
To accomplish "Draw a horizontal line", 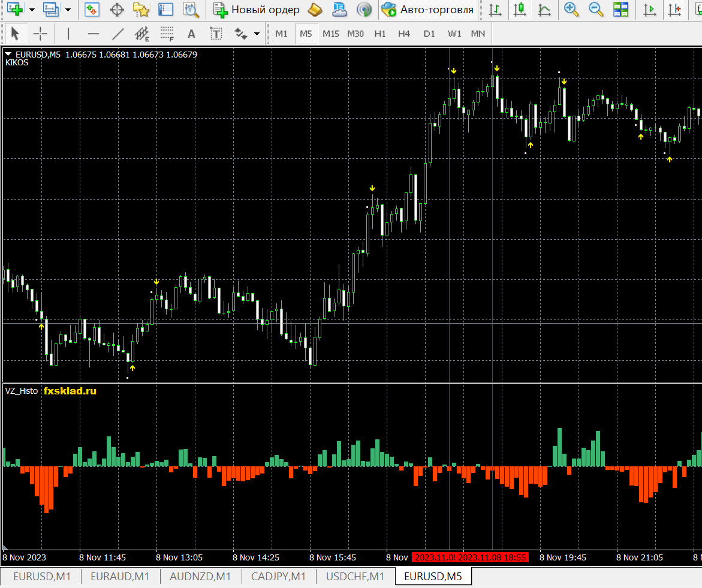I will pos(93,34).
